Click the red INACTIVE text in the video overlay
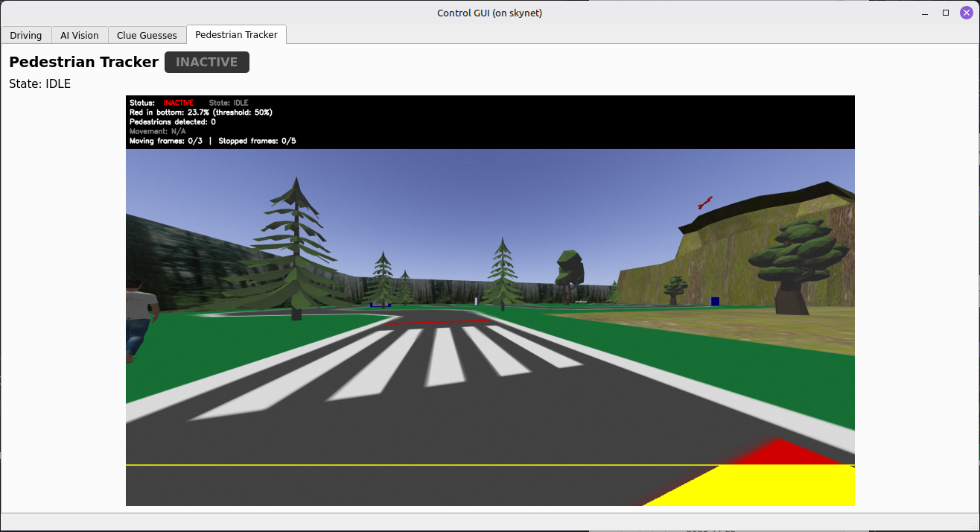The height and width of the screenshot is (532, 980). tap(178, 103)
